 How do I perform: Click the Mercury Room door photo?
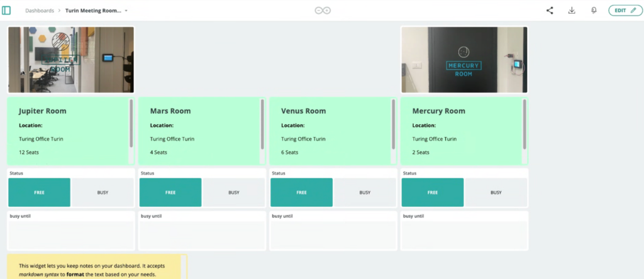[x=464, y=60]
